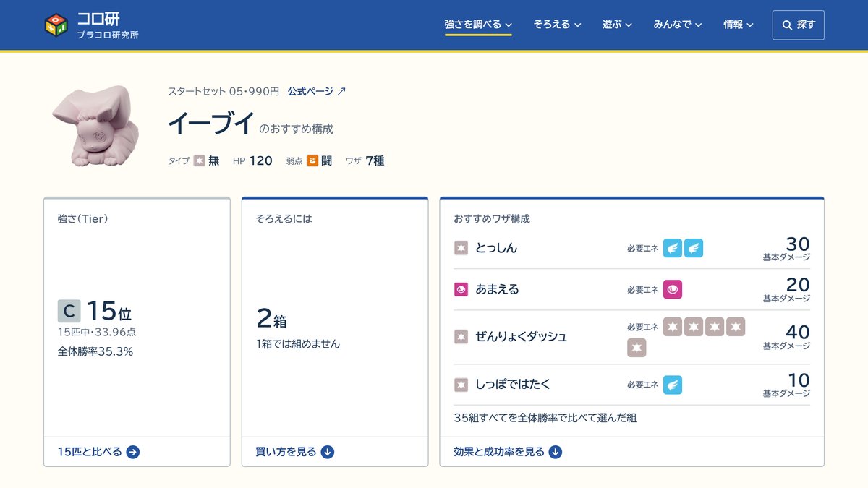Click the type icon beside あまえる

point(461,289)
